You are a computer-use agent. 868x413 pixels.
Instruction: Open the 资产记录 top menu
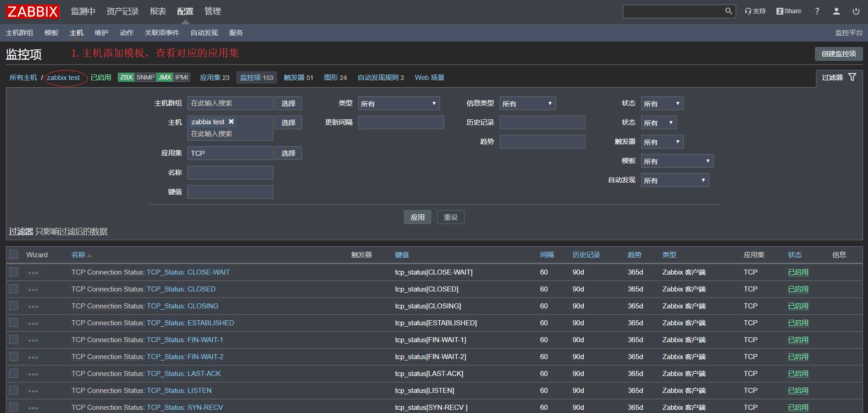[122, 11]
